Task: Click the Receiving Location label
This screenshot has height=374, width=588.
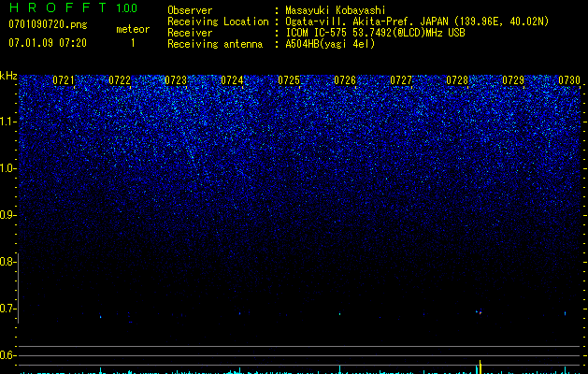Action: [x=218, y=22]
